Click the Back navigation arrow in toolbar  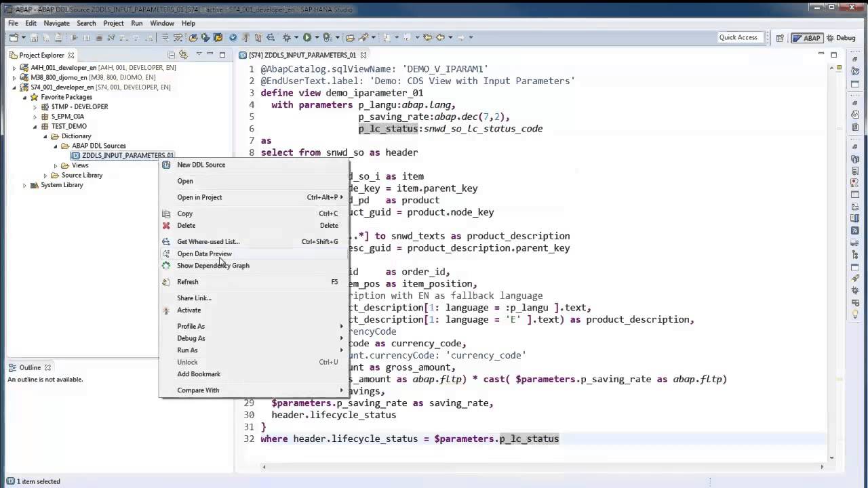(x=440, y=37)
